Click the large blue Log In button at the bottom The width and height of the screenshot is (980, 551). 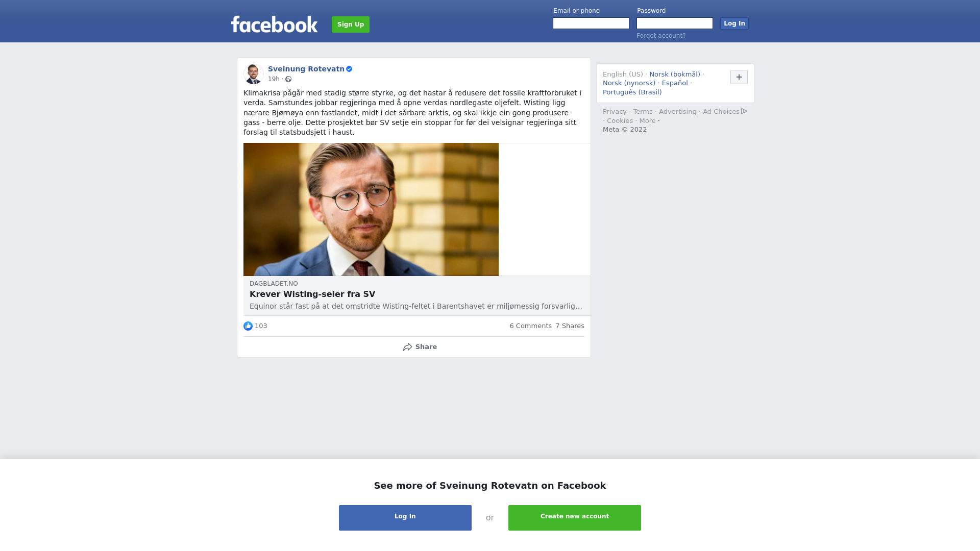point(405,518)
